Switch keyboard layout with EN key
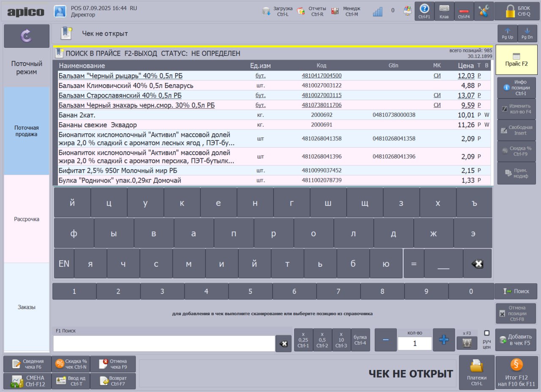This screenshot has height=392, width=541. (x=64, y=264)
